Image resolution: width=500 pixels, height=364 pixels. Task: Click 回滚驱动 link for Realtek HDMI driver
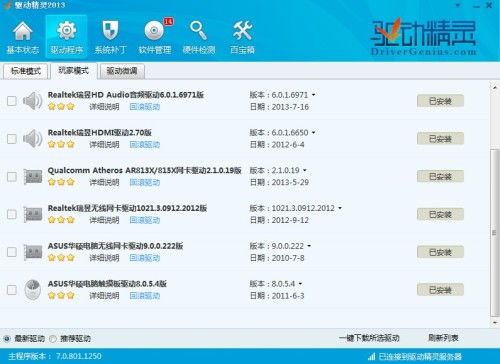(145, 145)
